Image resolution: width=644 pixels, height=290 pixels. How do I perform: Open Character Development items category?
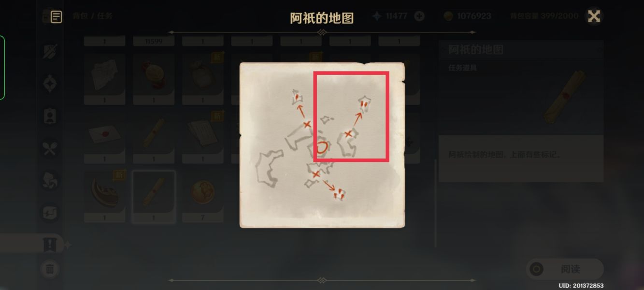(x=50, y=116)
